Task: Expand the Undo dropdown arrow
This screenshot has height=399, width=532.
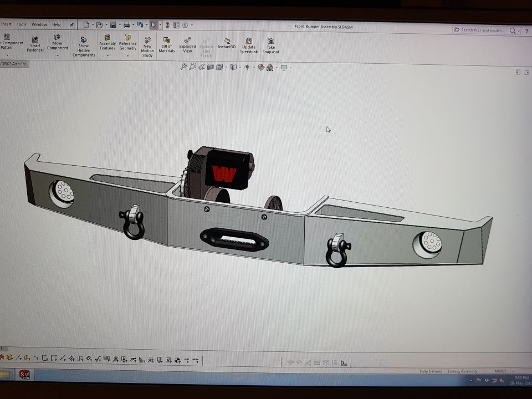Action: [146, 25]
